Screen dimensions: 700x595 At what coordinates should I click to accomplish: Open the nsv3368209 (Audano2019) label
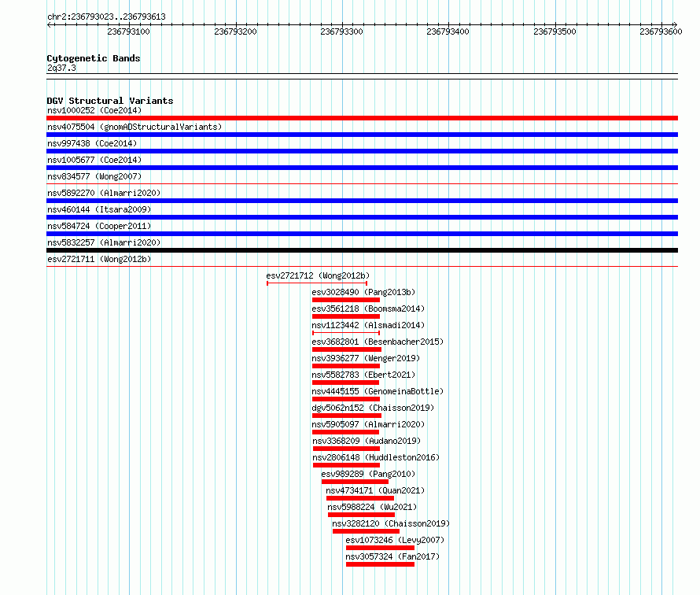367,441
